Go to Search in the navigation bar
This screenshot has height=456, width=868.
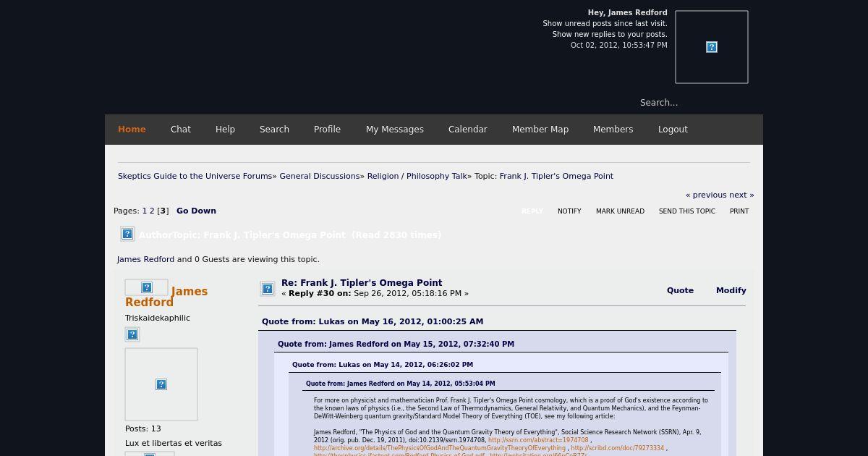pyautogui.click(x=274, y=130)
